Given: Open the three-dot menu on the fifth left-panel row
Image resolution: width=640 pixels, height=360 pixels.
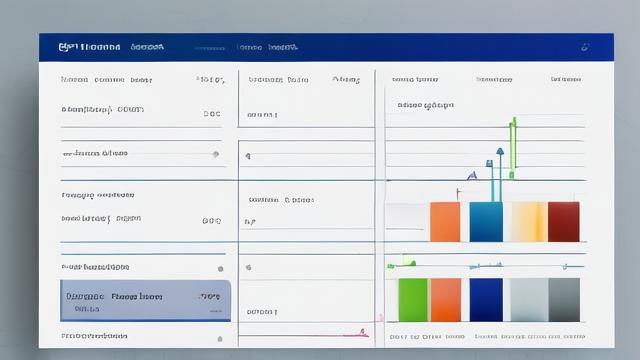Looking at the screenshot, I should click(x=212, y=221).
